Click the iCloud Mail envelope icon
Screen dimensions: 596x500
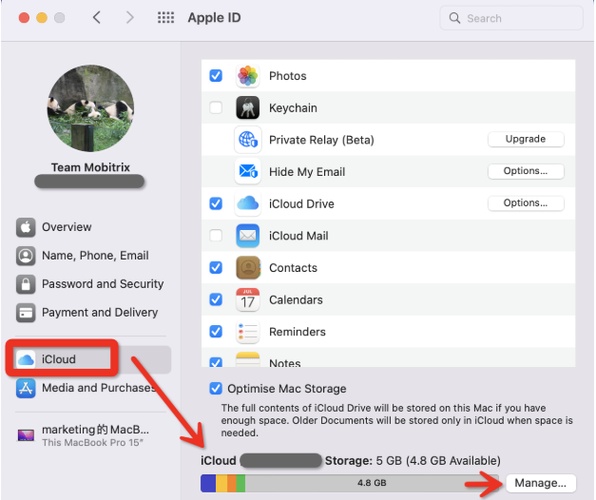pyautogui.click(x=247, y=236)
